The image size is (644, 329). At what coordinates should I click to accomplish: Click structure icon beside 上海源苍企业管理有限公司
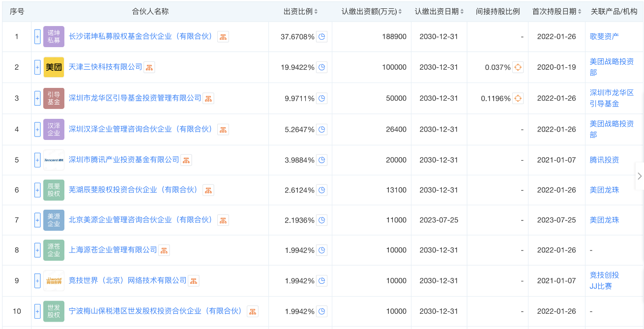click(164, 250)
